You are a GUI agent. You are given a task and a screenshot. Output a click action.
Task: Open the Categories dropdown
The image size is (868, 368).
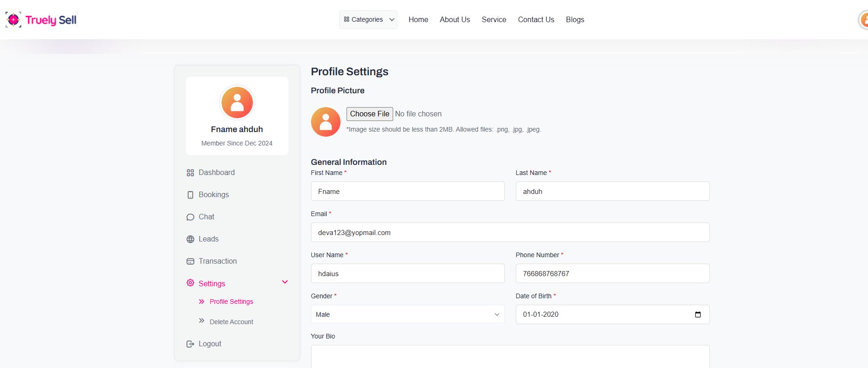click(x=368, y=19)
